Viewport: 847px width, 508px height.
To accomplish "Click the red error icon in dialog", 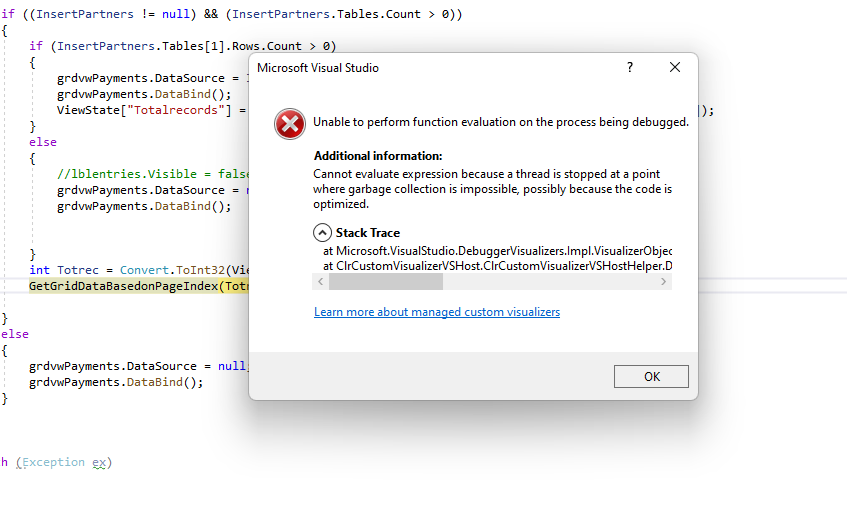I will (x=290, y=124).
